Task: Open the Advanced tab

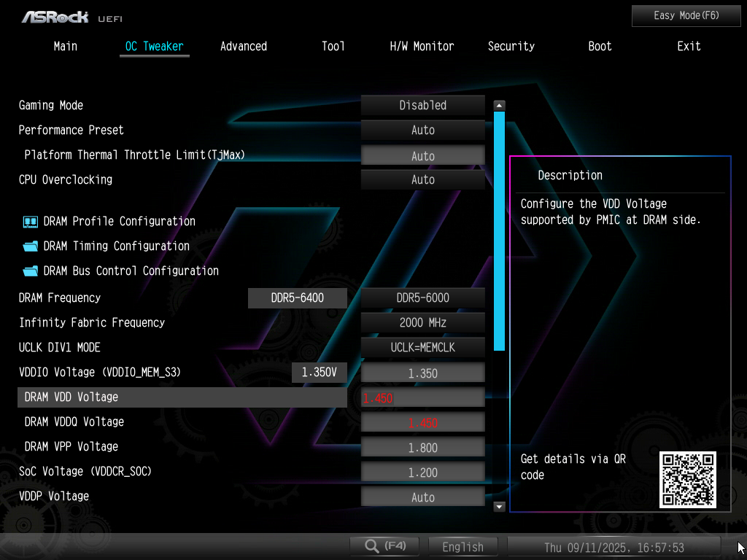Action: coord(244,46)
